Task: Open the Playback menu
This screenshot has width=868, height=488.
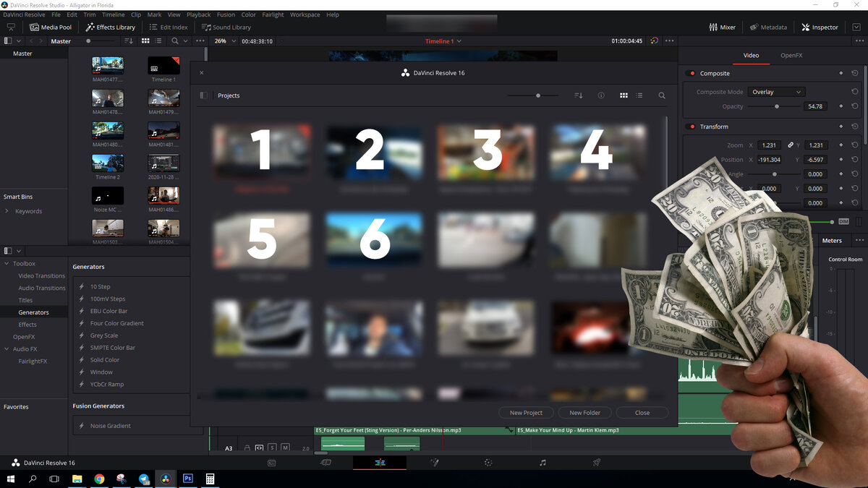Action: pyautogui.click(x=198, y=14)
